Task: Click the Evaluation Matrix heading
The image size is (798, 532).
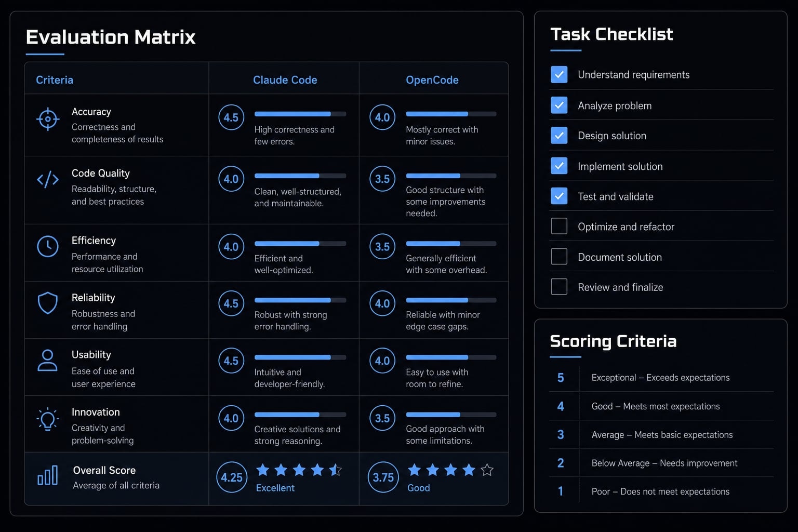Action: point(111,37)
